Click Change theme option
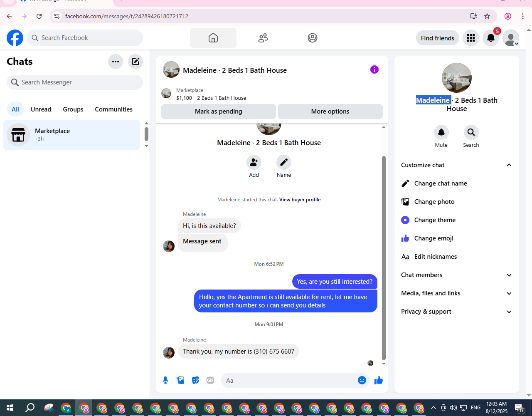 pos(456,220)
